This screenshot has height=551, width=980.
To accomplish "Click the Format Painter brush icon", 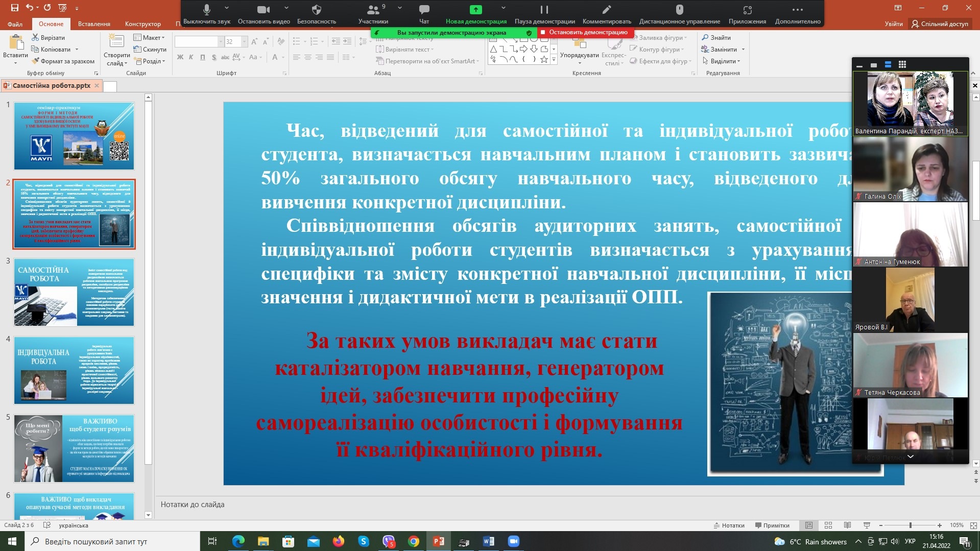I will (35, 61).
